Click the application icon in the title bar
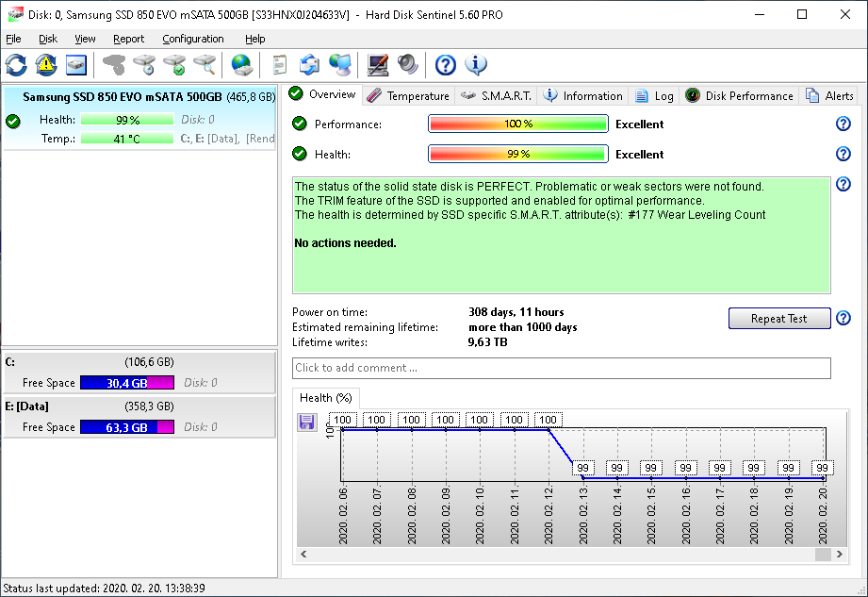Image resolution: width=868 pixels, height=597 pixels. click(15, 14)
